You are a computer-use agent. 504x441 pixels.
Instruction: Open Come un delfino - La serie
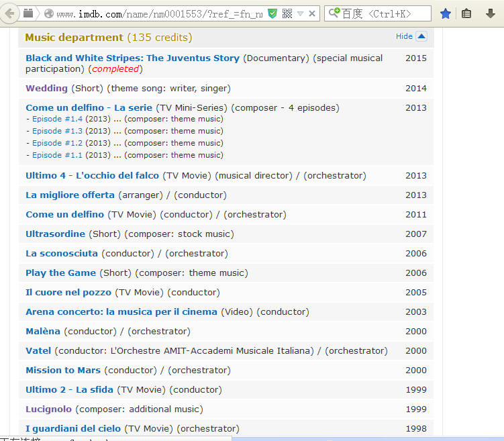pos(89,107)
